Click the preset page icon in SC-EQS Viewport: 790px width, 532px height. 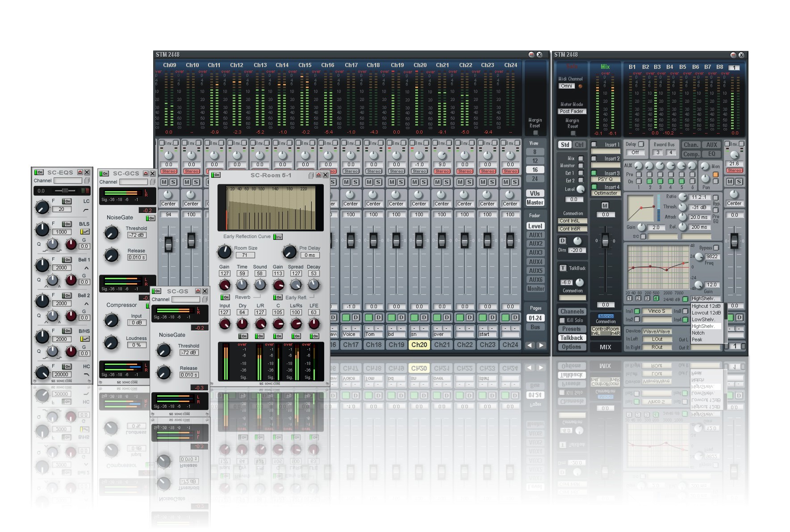pos(87,181)
